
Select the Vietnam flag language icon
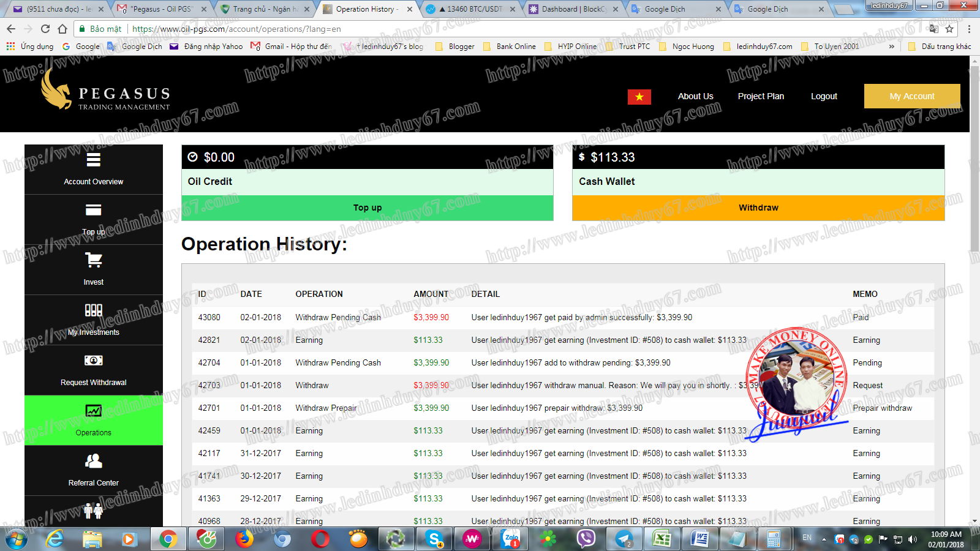639,97
